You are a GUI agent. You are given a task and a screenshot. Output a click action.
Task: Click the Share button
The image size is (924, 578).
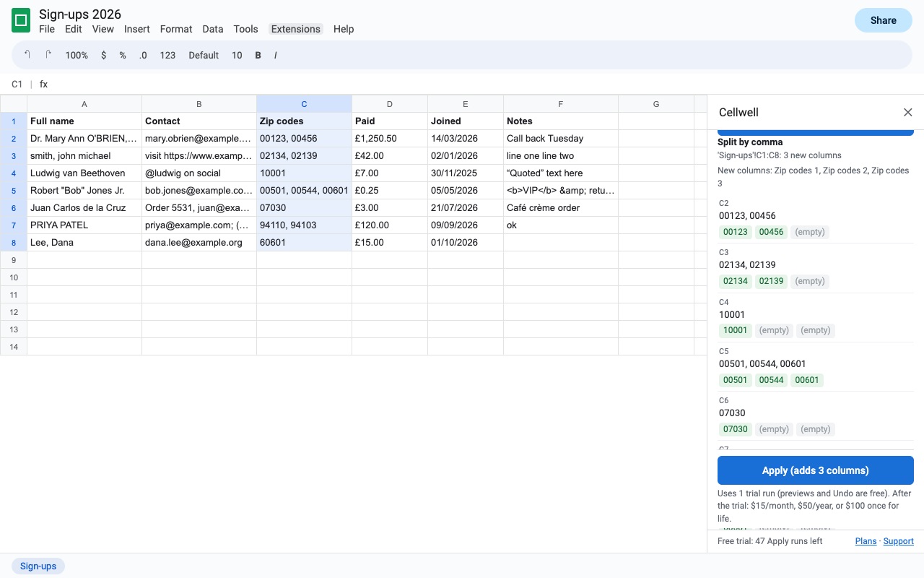[x=884, y=20]
